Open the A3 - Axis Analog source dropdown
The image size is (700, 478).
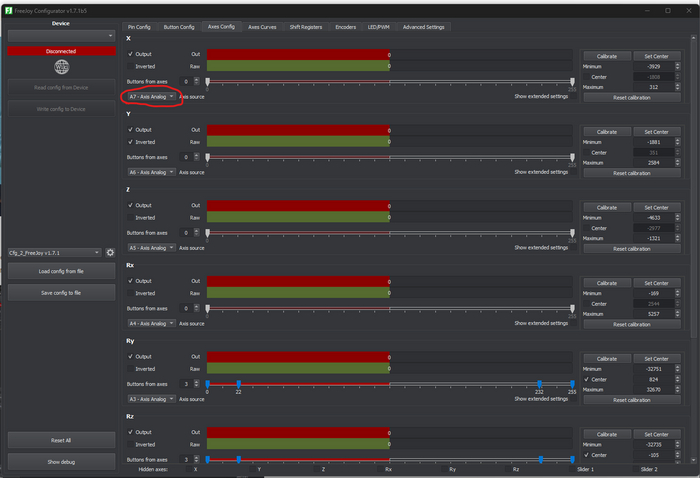151,399
